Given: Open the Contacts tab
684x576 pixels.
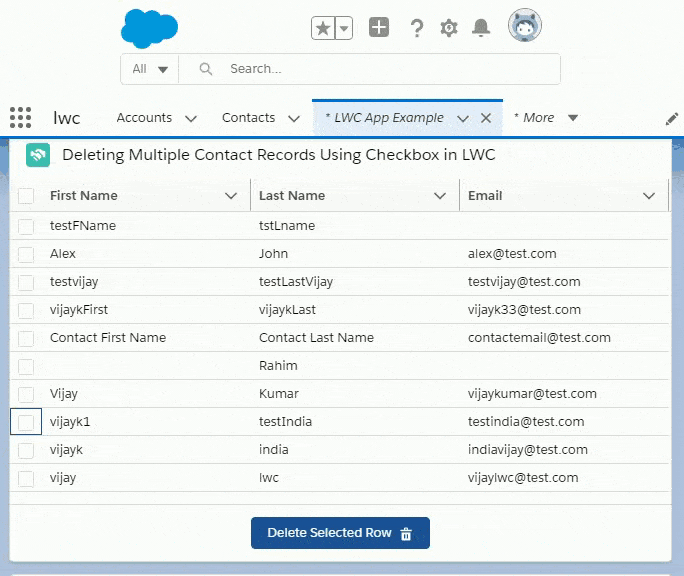Looking at the screenshot, I should (x=248, y=117).
